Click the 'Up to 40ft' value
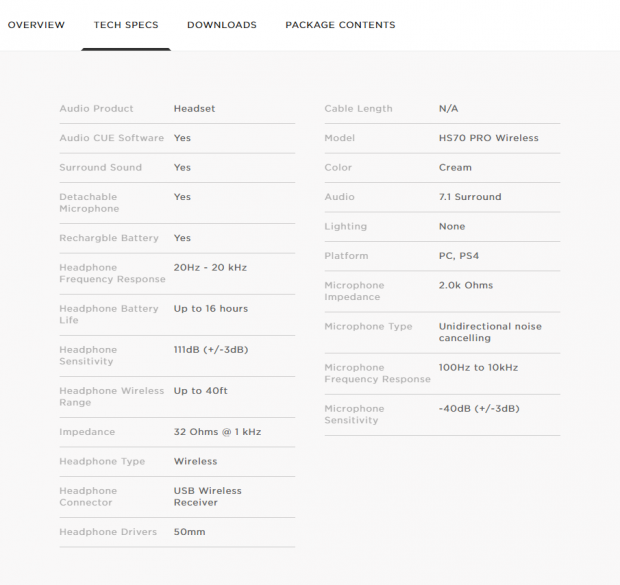 200,391
